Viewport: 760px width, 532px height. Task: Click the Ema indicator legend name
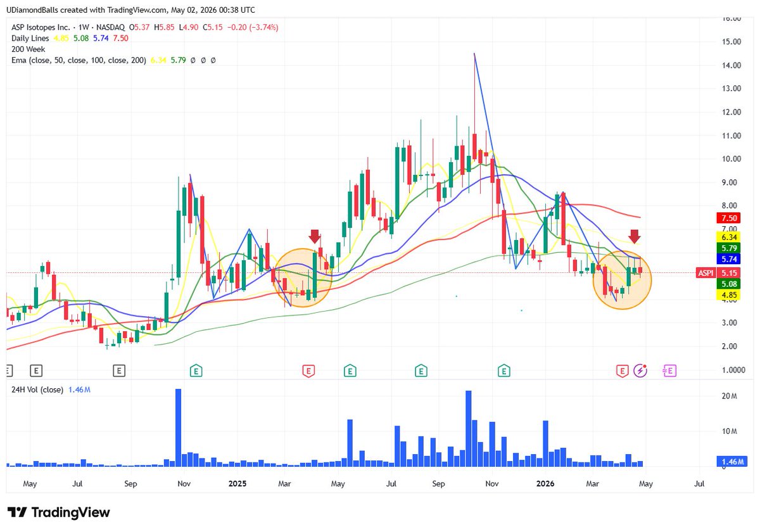pyautogui.click(x=79, y=60)
